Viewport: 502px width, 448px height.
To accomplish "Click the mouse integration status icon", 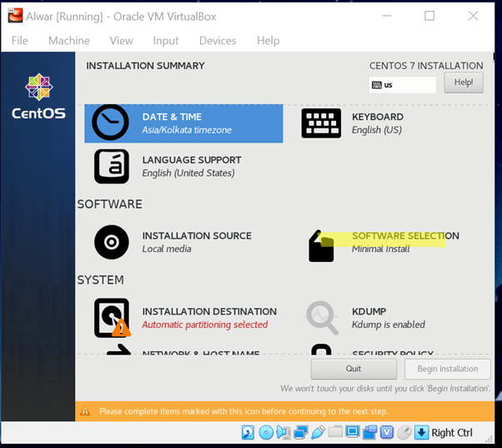I will pyautogui.click(x=404, y=432).
